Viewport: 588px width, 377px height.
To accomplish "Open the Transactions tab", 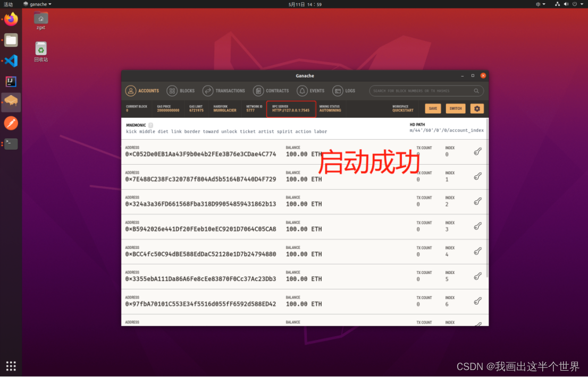I will pos(223,91).
